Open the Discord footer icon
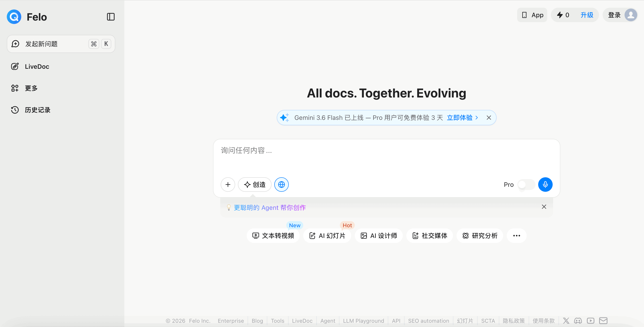644x327 pixels. pos(578,320)
